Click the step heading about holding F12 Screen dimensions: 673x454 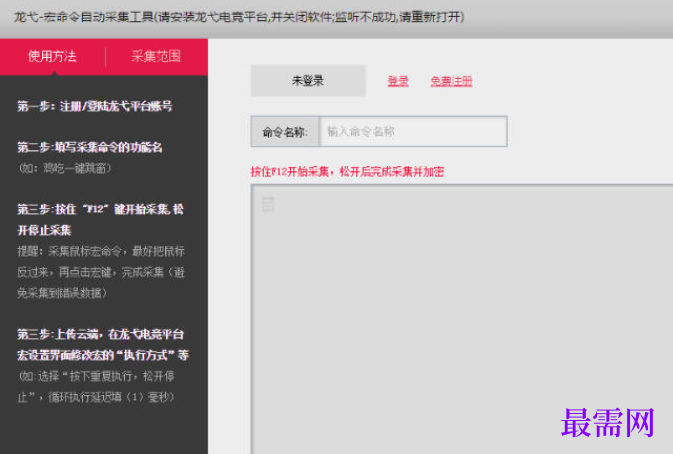pos(100,220)
